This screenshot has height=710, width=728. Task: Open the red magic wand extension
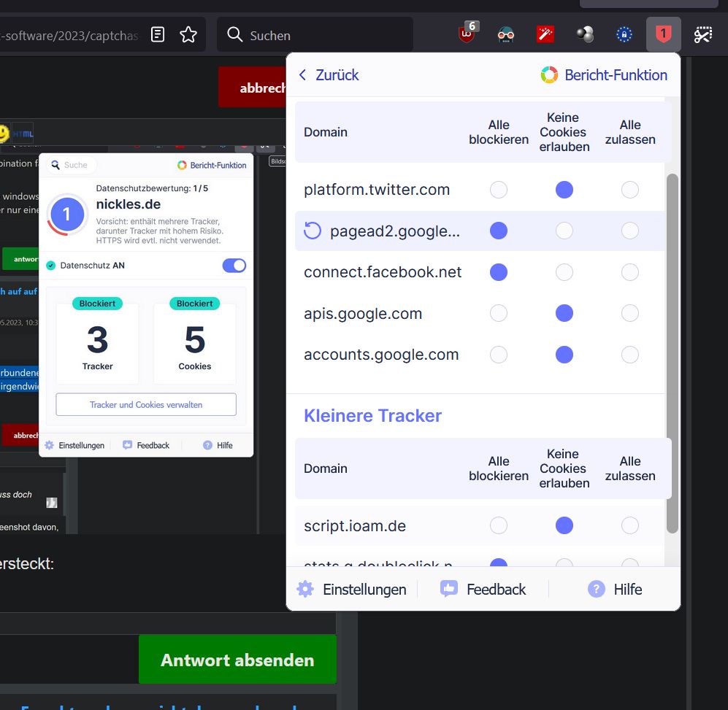[545, 34]
